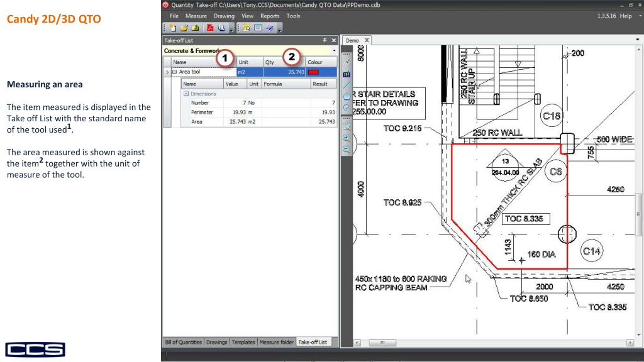Click the horizontal scrollbar right arrow

[630, 343]
